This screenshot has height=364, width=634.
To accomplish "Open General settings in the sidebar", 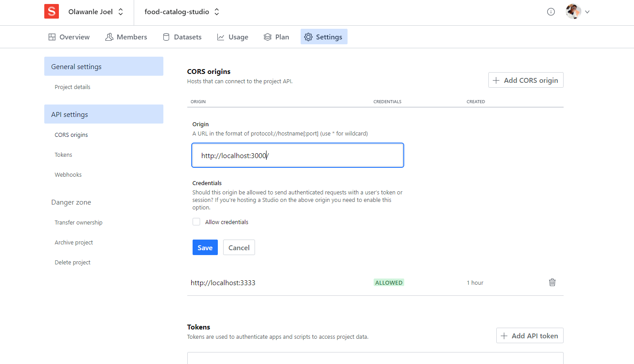I will [x=76, y=66].
